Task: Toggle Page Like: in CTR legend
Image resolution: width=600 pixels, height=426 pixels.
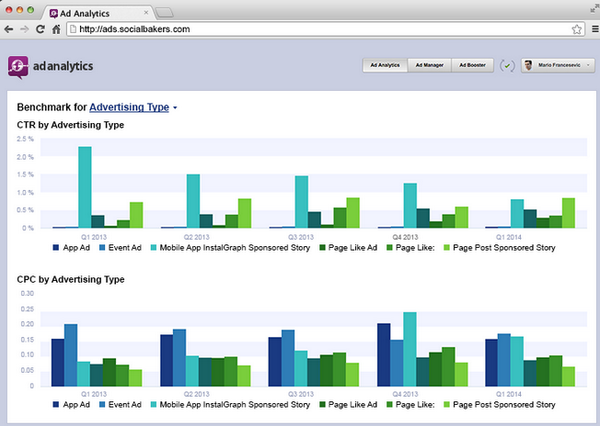Action: coord(411,248)
